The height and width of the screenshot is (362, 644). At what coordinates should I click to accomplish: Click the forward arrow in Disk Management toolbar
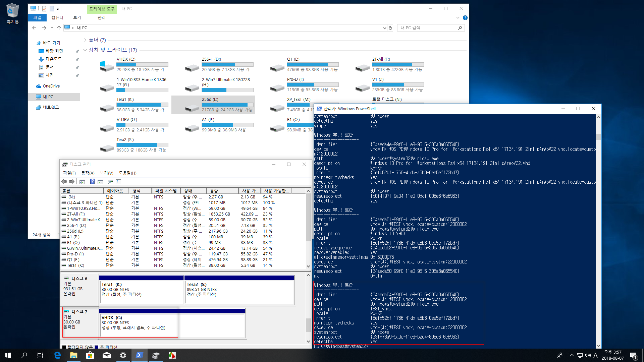[x=72, y=182]
